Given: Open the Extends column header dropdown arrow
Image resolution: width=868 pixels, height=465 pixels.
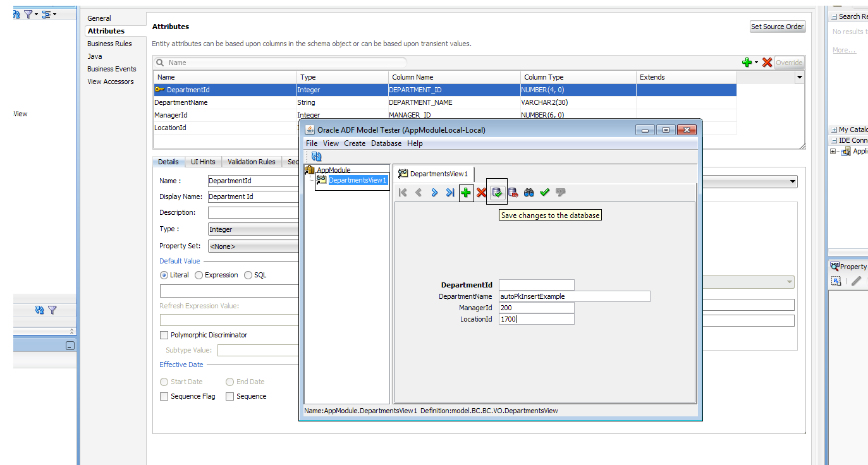Looking at the screenshot, I should coord(799,76).
